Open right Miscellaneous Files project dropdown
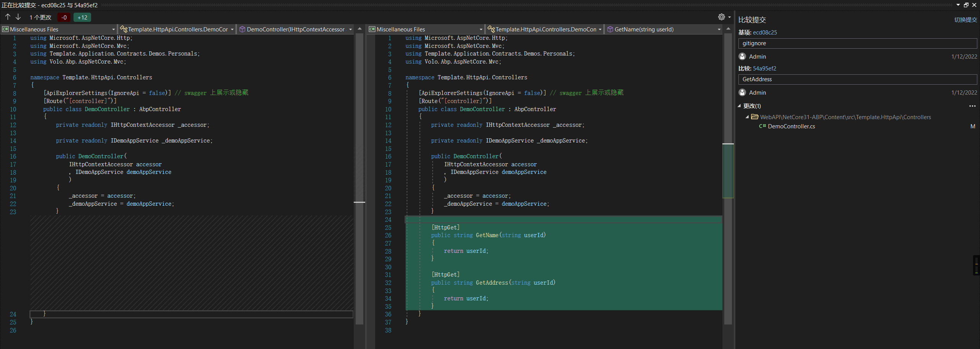The image size is (980, 349). point(425,29)
